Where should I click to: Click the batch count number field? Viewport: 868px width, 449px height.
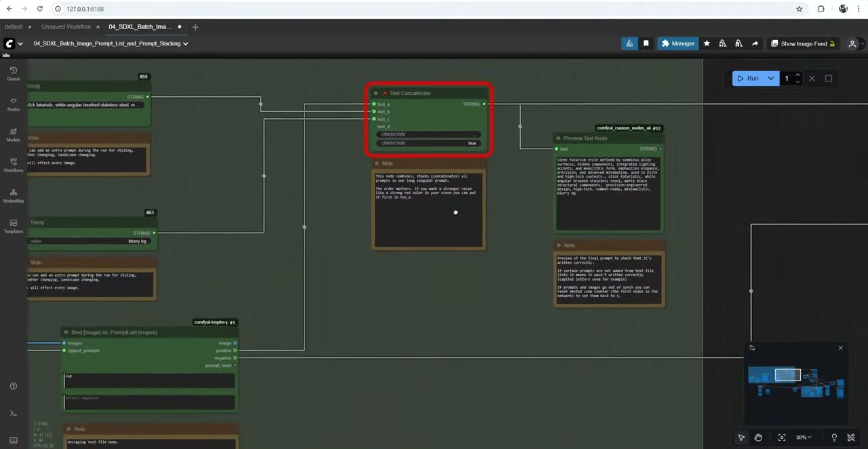pyautogui.click(x=787, y=79)
